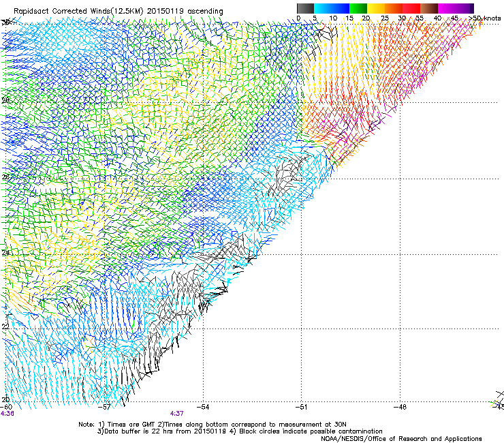Click the purple '4:38' time stamp
The image size is (504, 443).
coord(7,414)
